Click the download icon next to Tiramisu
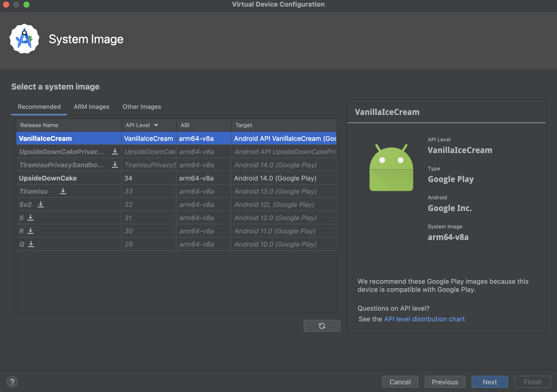The height and width of the screenshot is (392, 557). point(62,191)
